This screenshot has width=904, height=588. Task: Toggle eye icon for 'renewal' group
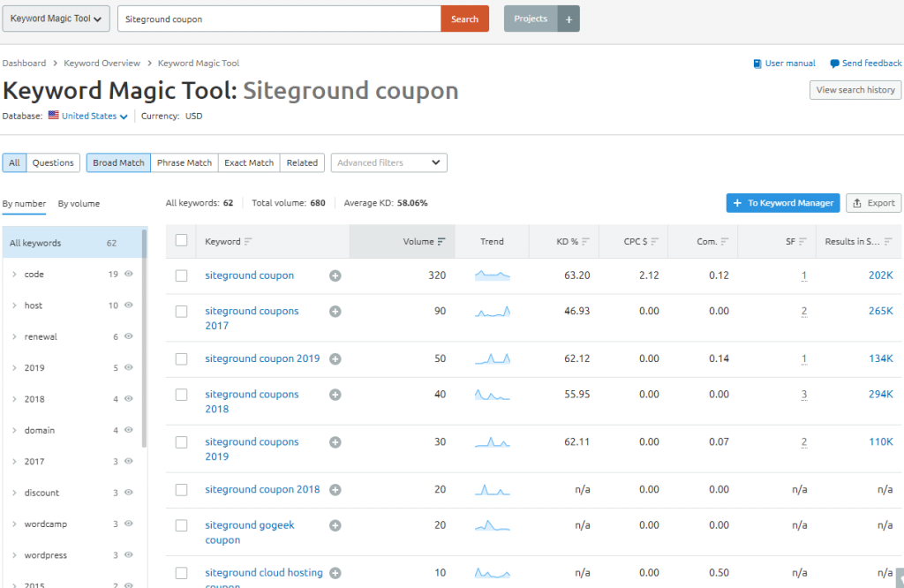(x=129, y=336)
